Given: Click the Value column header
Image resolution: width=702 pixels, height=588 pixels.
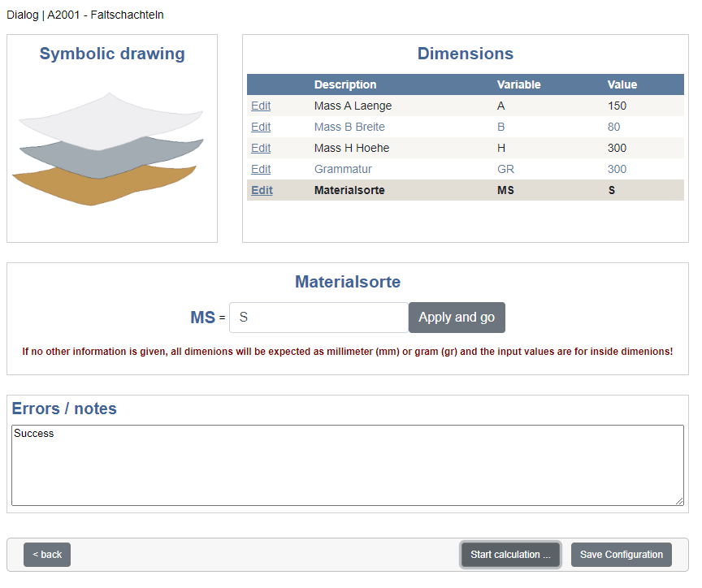Looking at the screenshot, I should click(622, 84).
